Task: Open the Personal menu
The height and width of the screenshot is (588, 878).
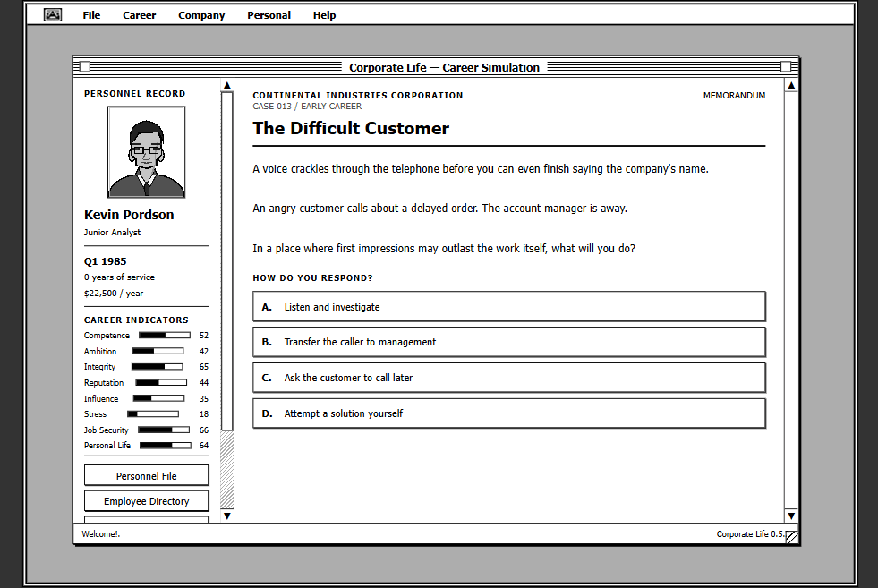Action: pos(269,15)
